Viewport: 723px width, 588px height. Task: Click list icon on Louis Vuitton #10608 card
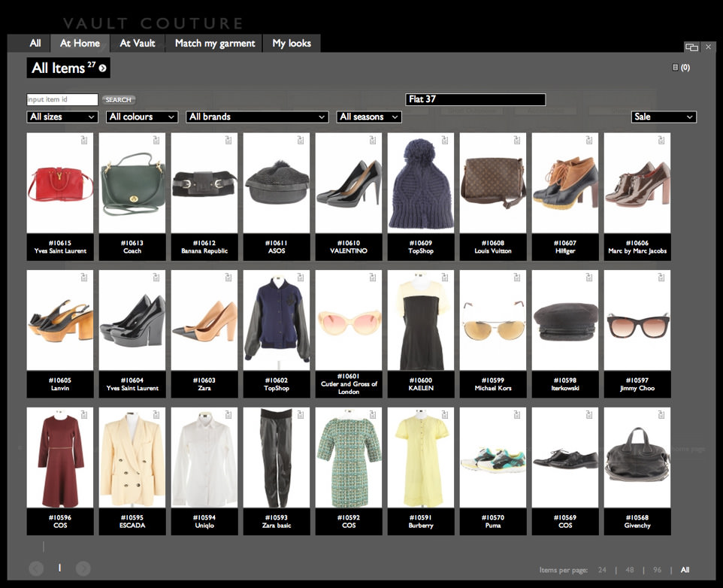tap(517, 140)
